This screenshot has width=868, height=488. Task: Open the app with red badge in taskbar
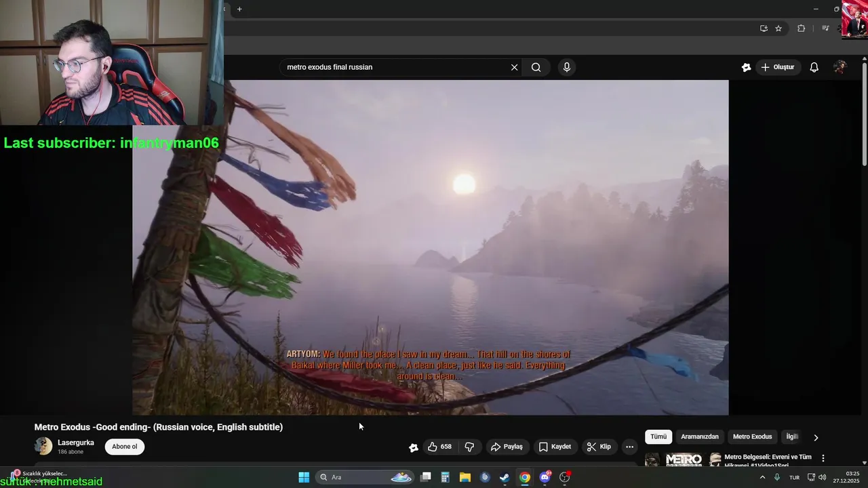click(564, 477)
